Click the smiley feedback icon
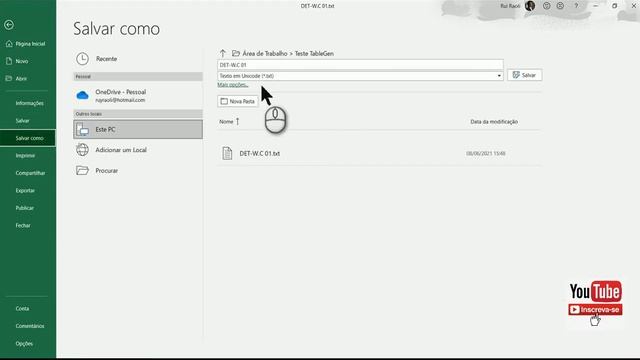Image resolution: width=640 pixels, height=360 pixels. point(547,6)
